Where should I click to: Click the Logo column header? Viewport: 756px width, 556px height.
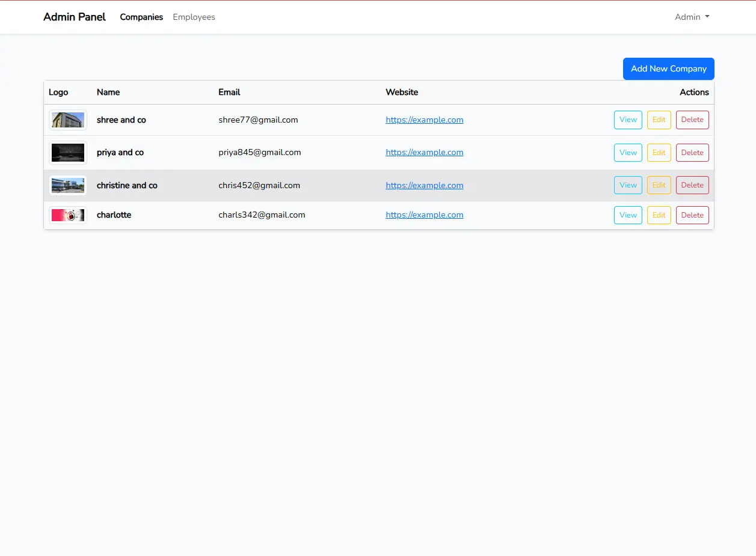coord(58,92)
